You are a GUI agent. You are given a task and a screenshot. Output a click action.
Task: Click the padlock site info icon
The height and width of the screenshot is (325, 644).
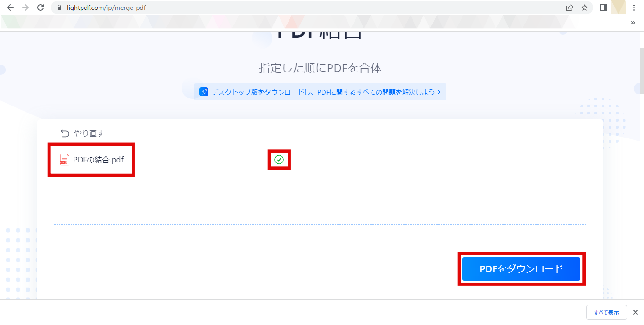point(59,8)
